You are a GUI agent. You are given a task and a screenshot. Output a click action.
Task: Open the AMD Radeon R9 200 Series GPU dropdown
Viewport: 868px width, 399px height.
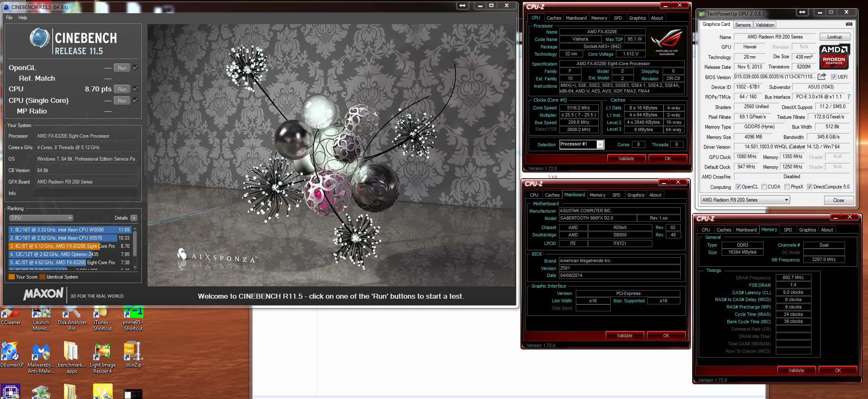click(x=745, y=200)
